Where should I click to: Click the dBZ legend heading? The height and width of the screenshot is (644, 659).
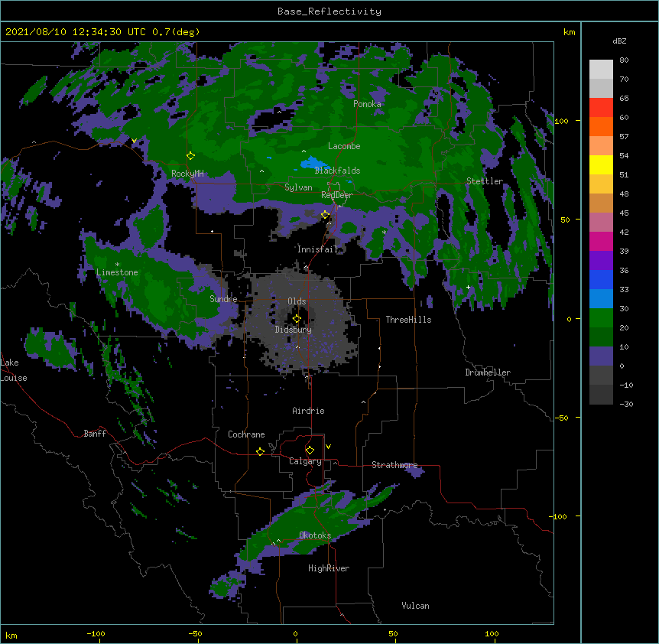[619, 41]
